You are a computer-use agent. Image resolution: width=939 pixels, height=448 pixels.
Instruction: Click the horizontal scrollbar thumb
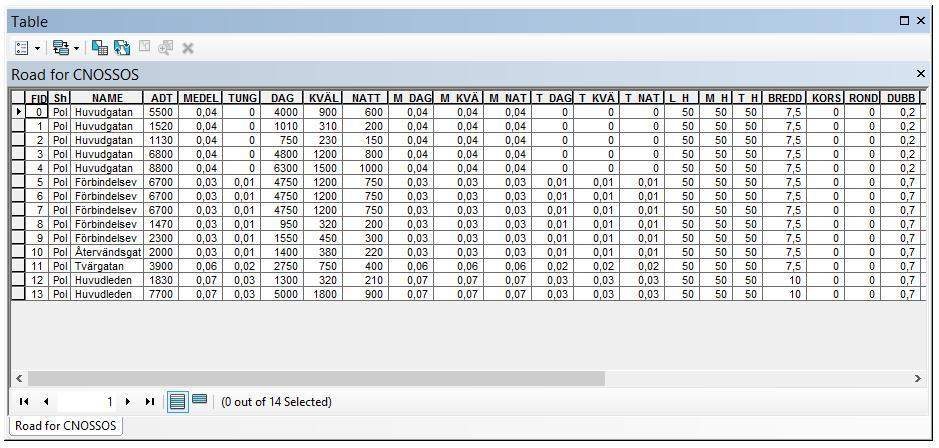click(316, 379)
